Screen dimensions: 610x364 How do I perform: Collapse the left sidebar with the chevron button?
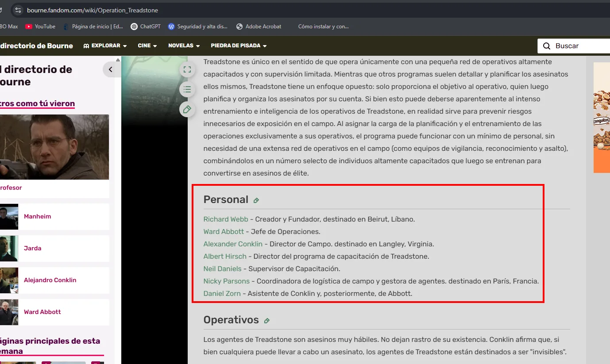111,69
